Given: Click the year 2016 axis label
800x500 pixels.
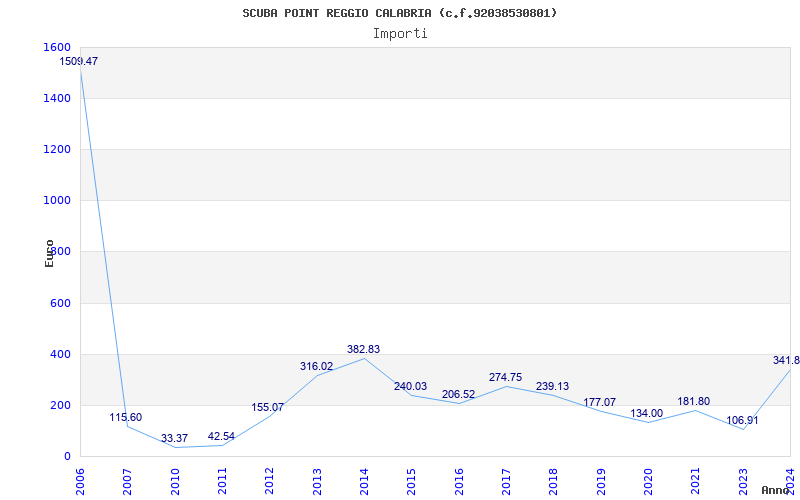Looking at the screenshot, I should pos(459,482).
